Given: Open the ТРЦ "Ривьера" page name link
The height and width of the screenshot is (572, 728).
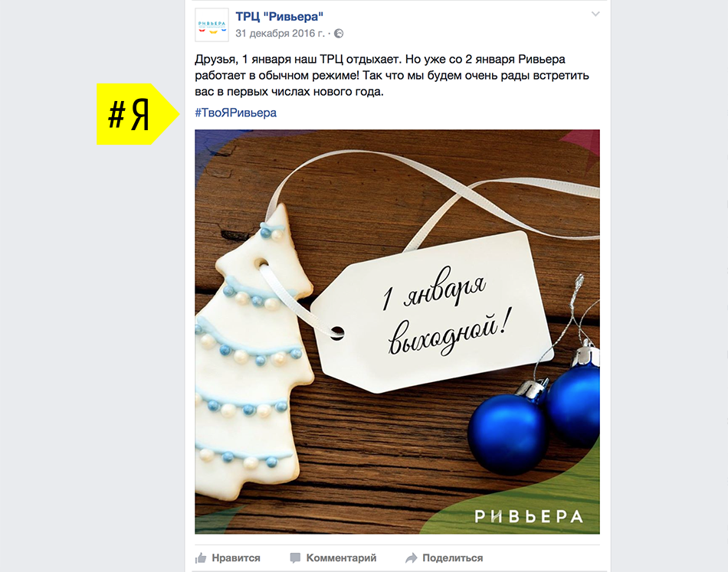Looking at the screenshot, I should 279,17.
